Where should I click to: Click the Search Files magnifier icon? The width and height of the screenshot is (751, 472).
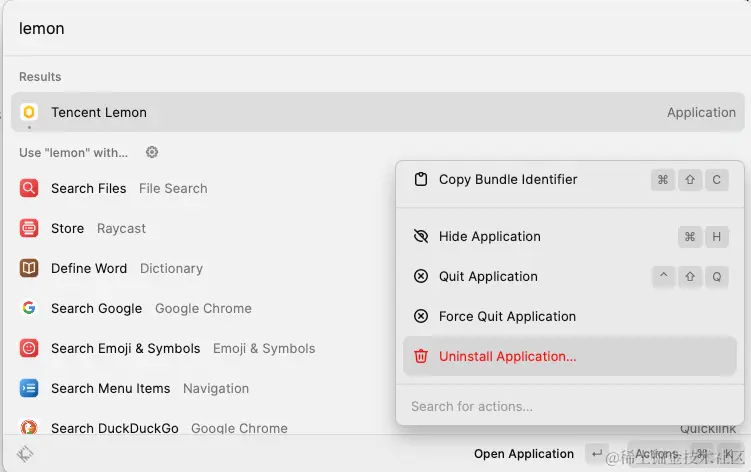click(29, 188)
